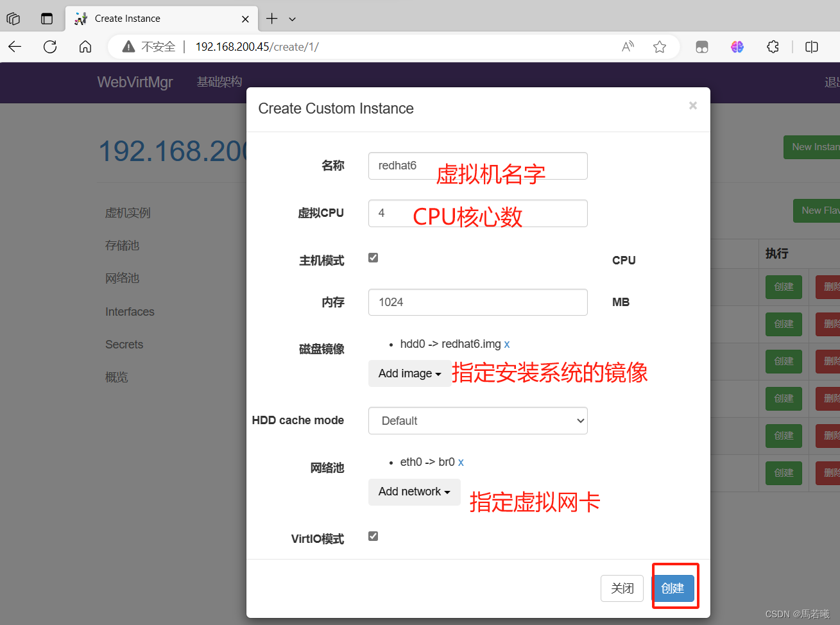Open split screen icon in toolbar
This screenshot has width=840, height=625.
(812, 47)
